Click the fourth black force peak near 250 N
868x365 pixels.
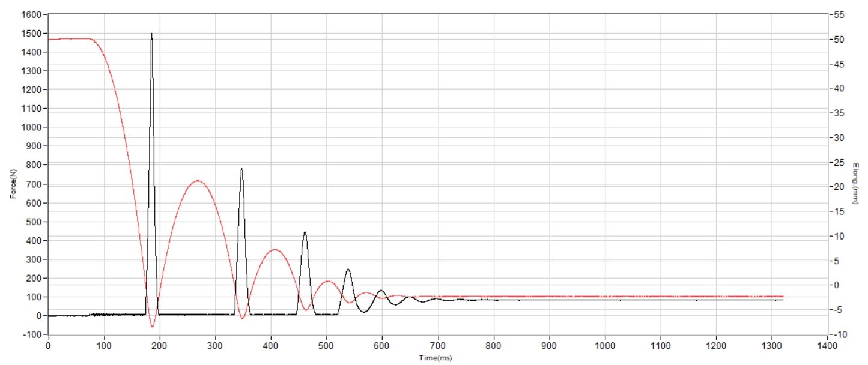348,270
